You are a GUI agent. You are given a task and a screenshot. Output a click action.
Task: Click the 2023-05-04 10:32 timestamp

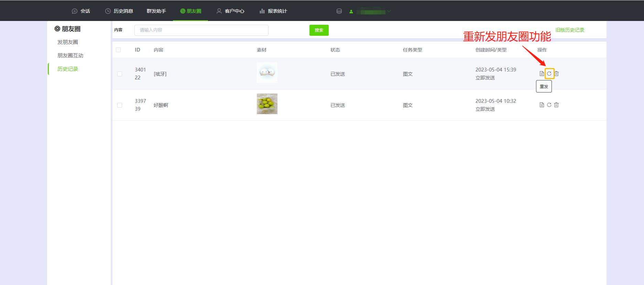point(496,101)
